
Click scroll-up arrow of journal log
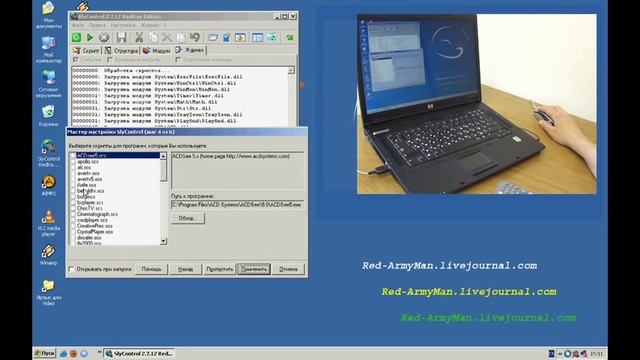click(291, 71)
